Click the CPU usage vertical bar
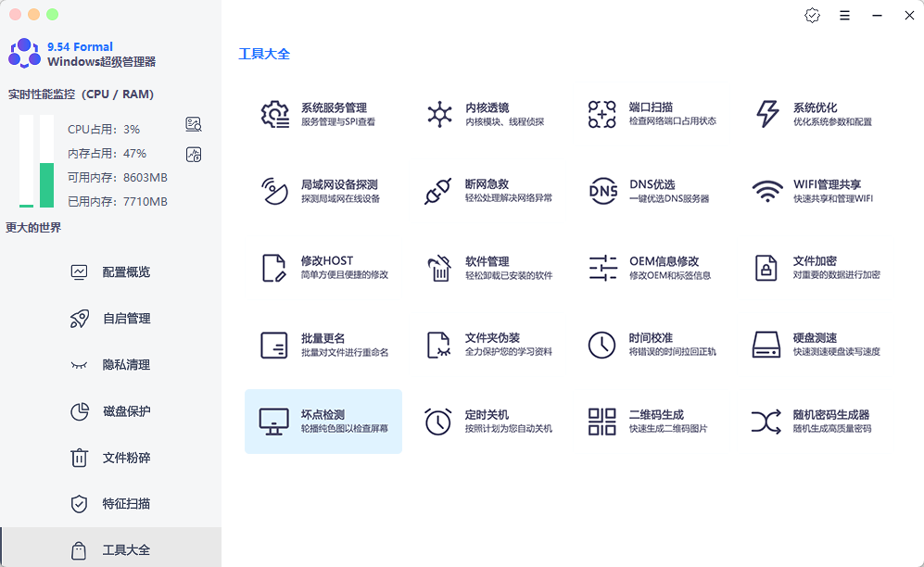924x567 pixels. pos(26,160)
